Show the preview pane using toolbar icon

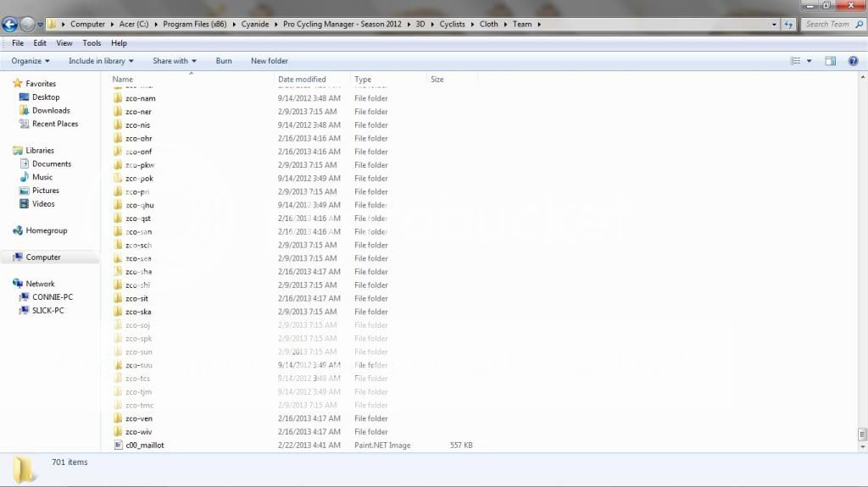[x=830, y=61]
